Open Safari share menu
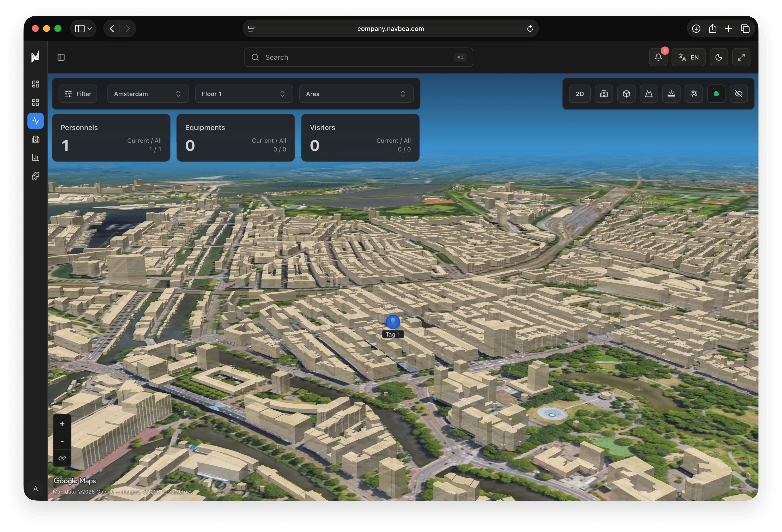782x532 pixels. pyautogui.click(x=712, y=29)
